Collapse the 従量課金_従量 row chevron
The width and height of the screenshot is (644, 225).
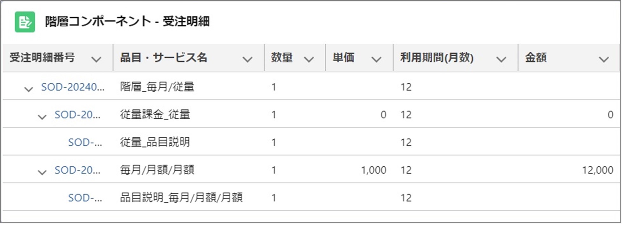(x=42, y=117)
